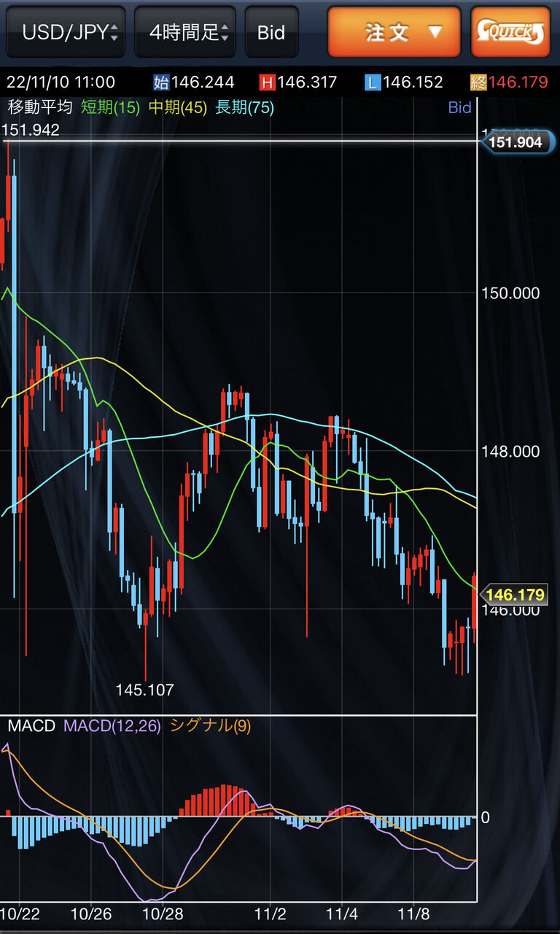Select the シグナル(9) signal label
Image resolution: width=560 pixels, height=934 pixels.
pos(210,725)
